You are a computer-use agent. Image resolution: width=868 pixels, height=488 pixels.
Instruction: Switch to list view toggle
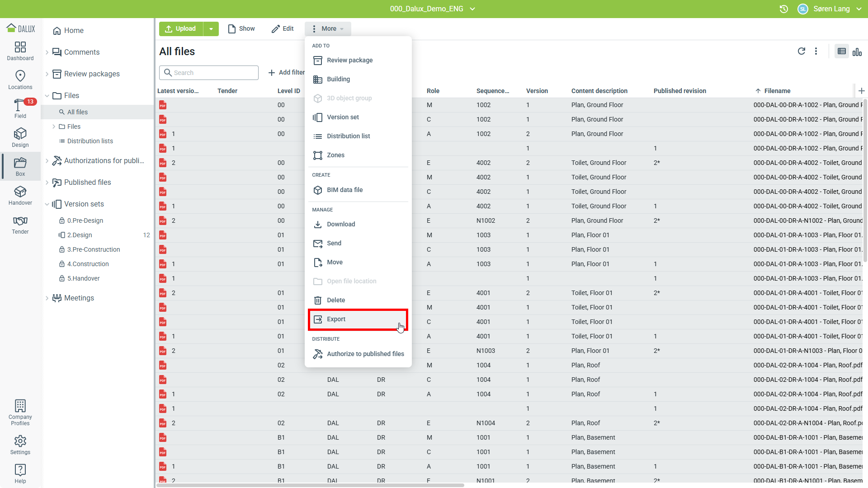841,52
